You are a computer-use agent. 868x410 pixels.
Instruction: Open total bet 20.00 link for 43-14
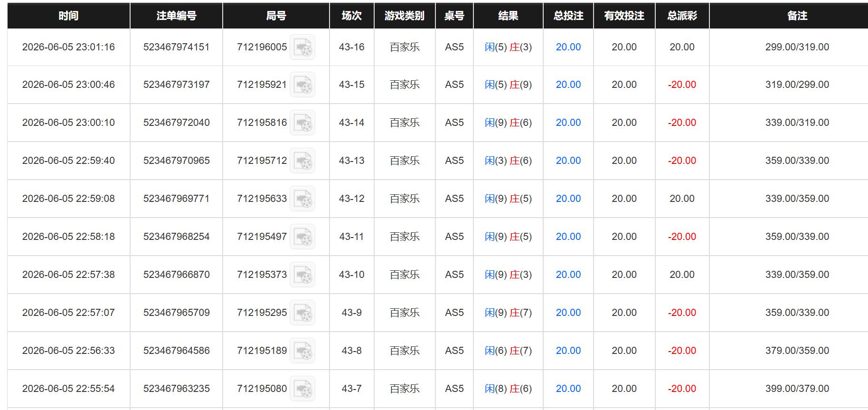[568, 123]
